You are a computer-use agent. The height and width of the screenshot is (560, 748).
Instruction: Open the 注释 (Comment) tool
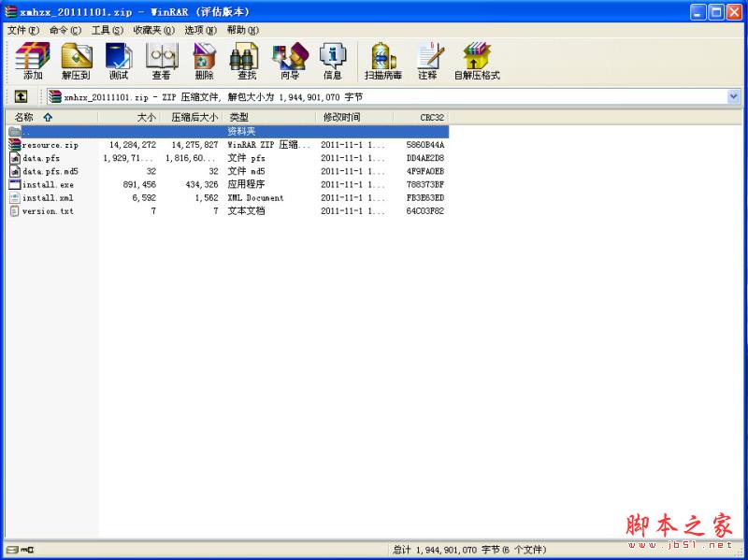(x=428, y=60)
